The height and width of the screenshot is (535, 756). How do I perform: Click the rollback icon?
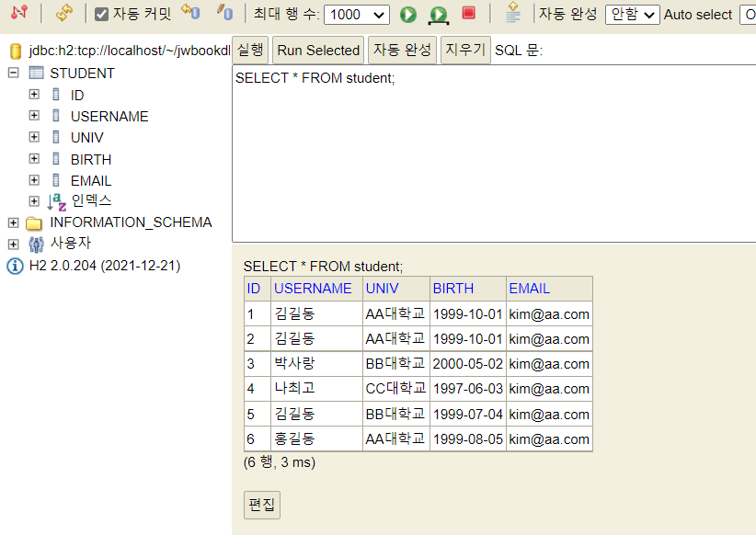pos(191,12)
